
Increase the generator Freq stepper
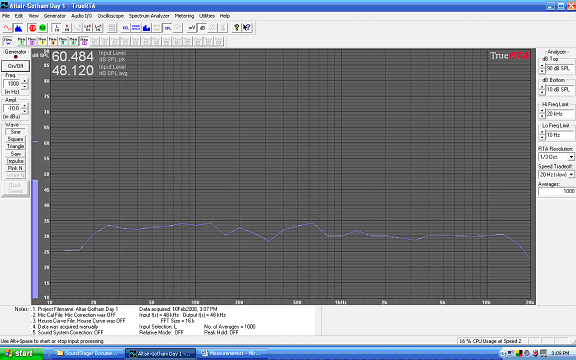tap(25, 81)
